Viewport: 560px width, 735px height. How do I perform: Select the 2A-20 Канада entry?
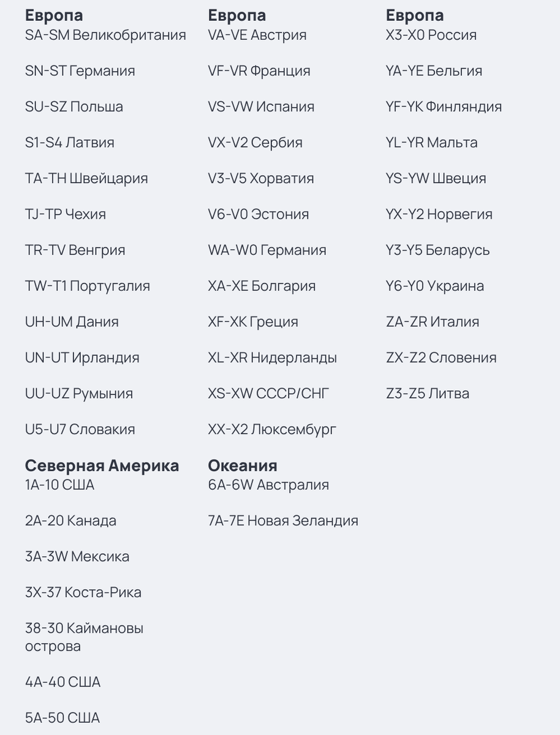[x=70, y=521]
